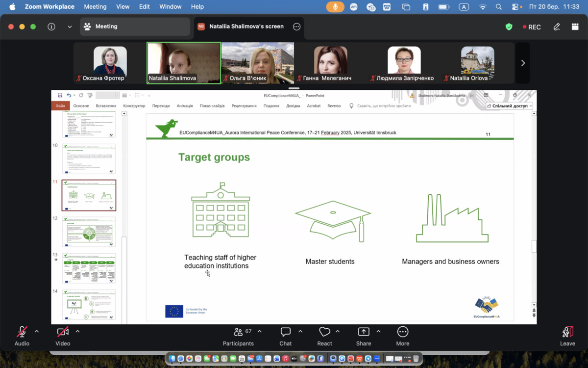Show next participants with arrow button
The width and height of the screenshot is (588, 368).
click(x=523, y=63)
